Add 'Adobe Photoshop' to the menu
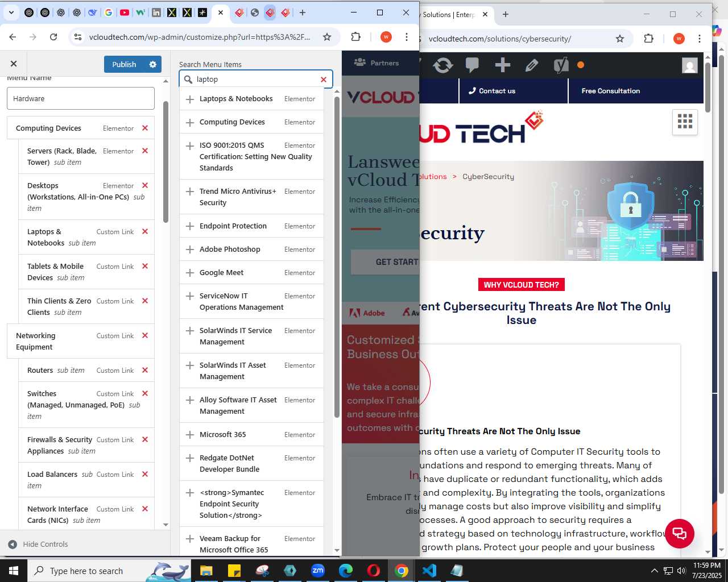 click(x=190, y=250)
